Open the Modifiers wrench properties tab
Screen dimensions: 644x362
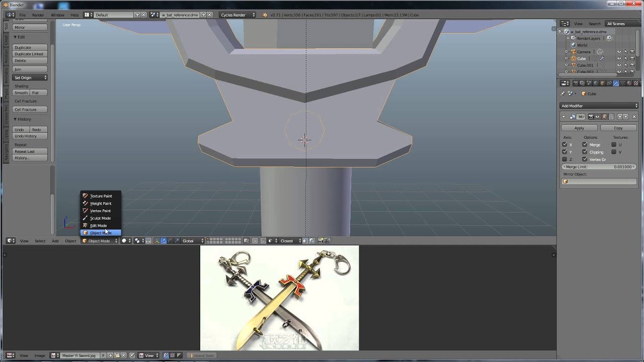(616, 83)
